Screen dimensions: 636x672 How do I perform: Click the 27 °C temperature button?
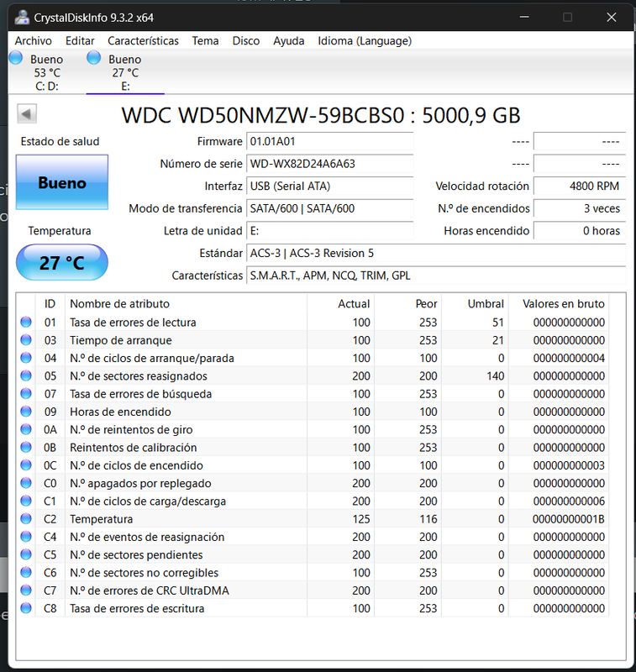62,262
